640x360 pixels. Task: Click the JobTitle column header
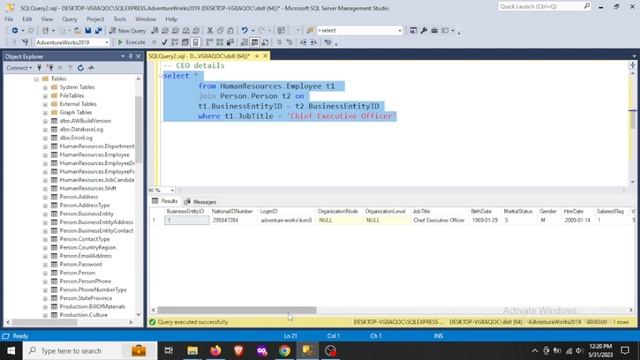pyautogui.click(x=422, y=211)
